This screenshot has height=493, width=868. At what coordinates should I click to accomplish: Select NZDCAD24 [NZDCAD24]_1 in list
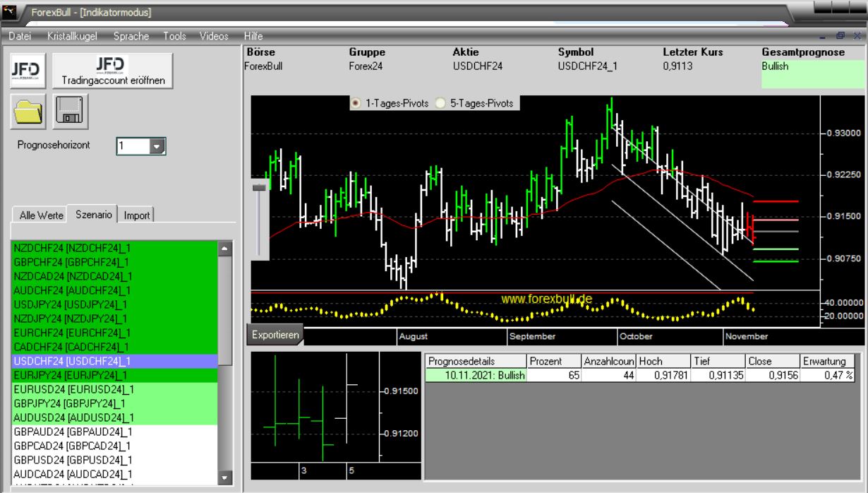click(115, 276)
